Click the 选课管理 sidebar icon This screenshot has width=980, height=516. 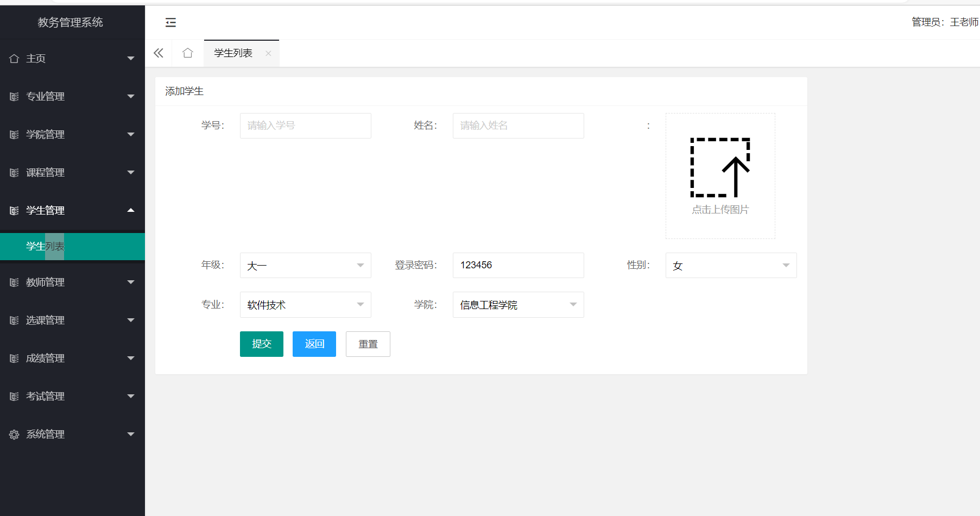pos(14,320)
